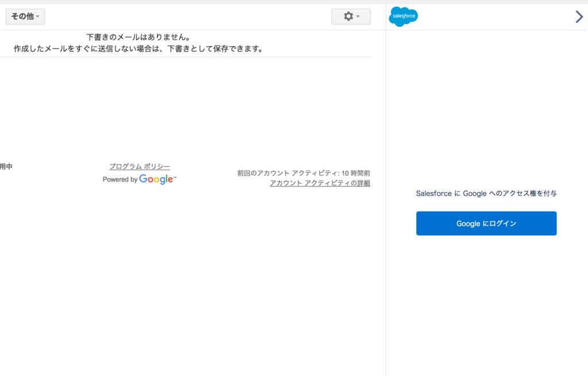Viewport: 588px width, 376px height.
Task: Open アカウント アクティビティの詳細 link
Action: point(320,183)
